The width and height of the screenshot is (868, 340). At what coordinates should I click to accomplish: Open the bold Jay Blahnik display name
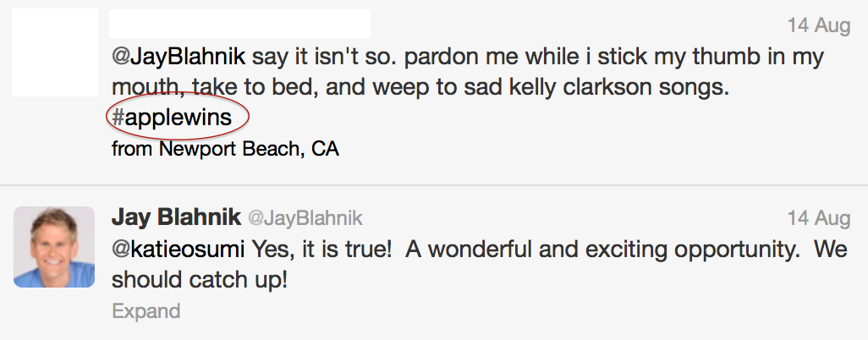tap(175, 217)
